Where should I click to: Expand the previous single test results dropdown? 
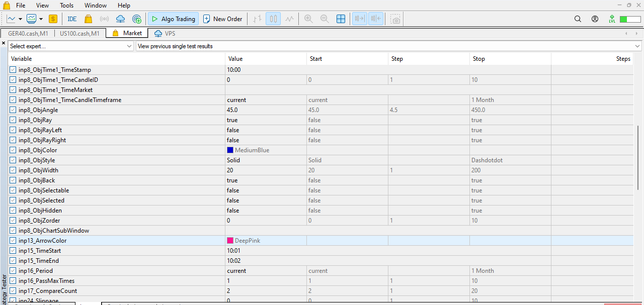[637, 46]
